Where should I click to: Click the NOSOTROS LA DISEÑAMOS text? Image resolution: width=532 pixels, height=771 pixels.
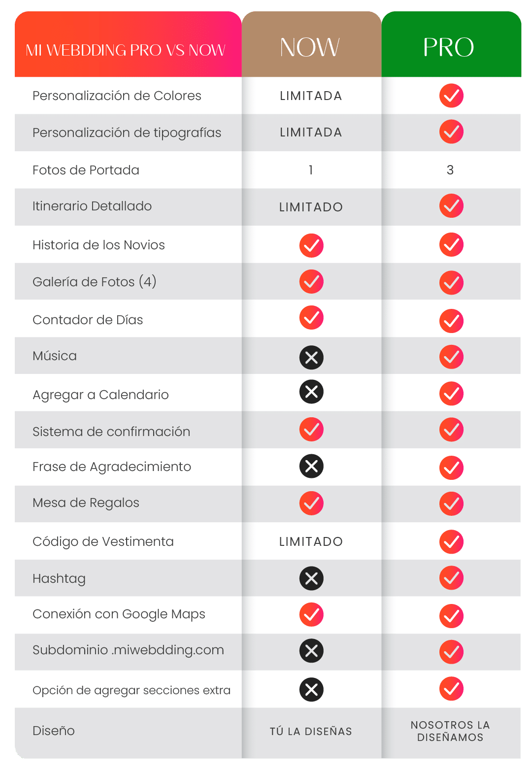click(450, 731)
